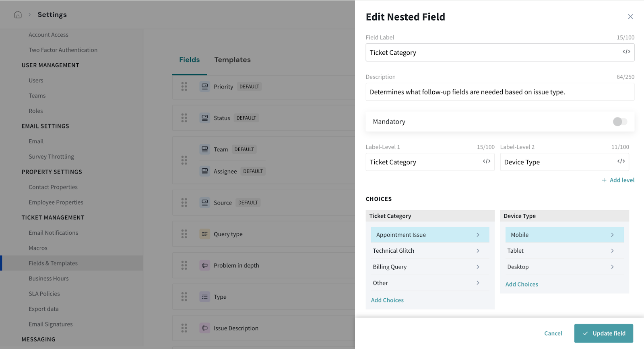
Task: Enable the Mandatory toggle
Action: [x=620, y=122]
